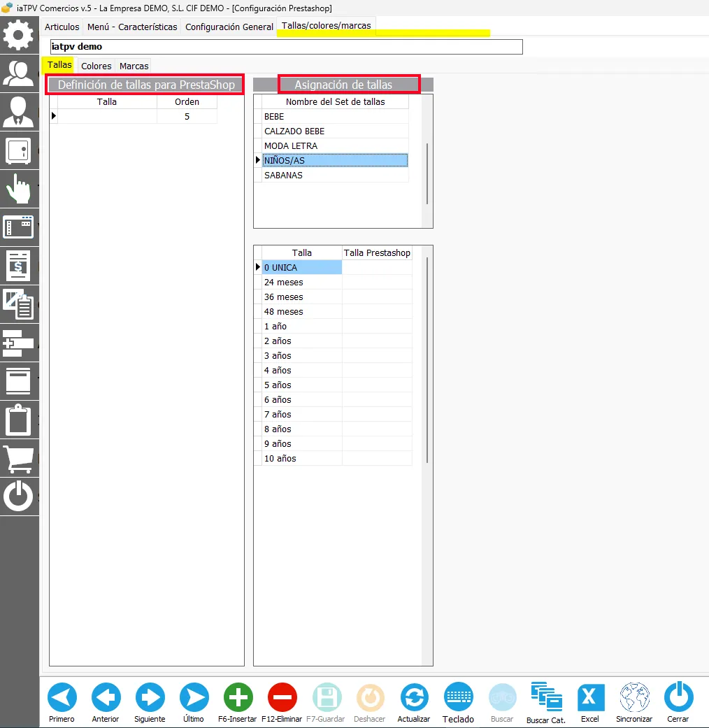The height and width of the screenshot is (728, 709).
Task: Select the 36 meses size row
Action: 302,297
